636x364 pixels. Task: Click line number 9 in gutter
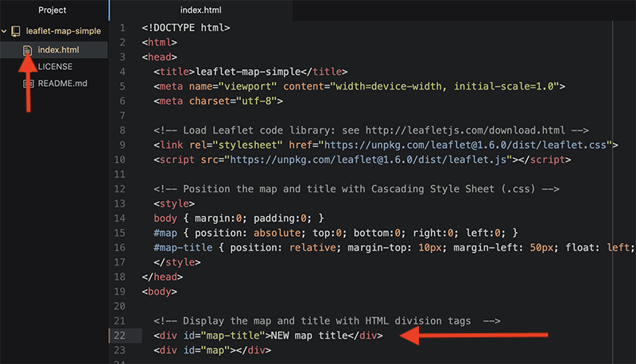[x=122, y=145]
